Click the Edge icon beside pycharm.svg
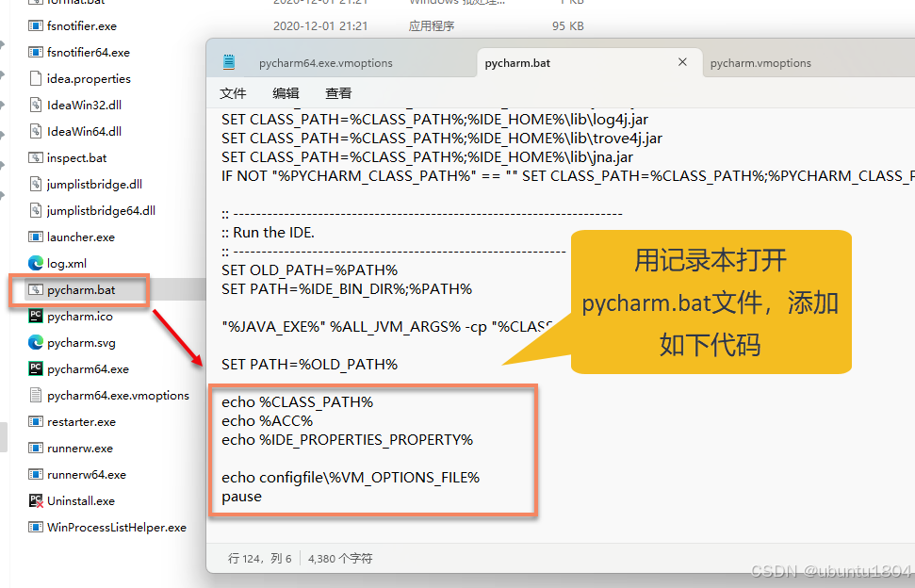The image size is (915, 588). (x=36, y=342)
